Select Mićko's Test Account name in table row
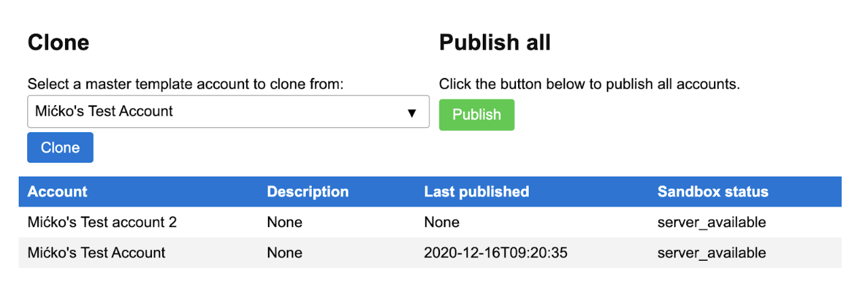The width and height of the screenshot is (868, 290). click(96, 253)
